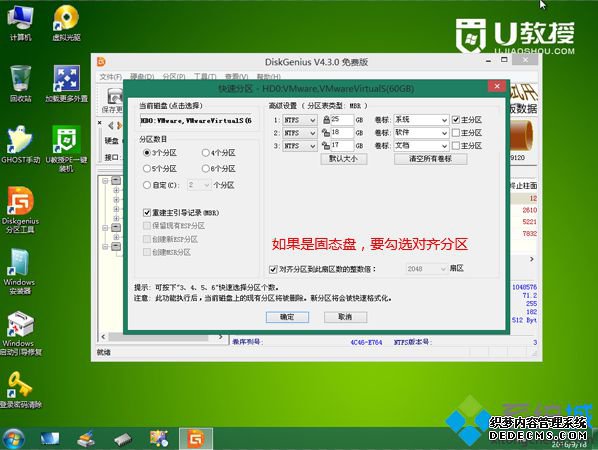This screenshot has height=450, width=598.
Task: Select the 3个分区 radio button
Action: click(146, 153)
